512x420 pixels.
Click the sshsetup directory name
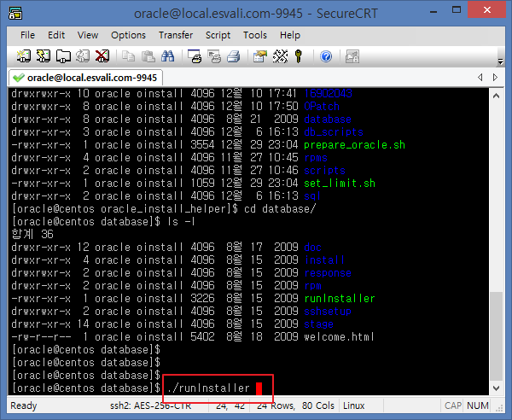pos(328,312)
